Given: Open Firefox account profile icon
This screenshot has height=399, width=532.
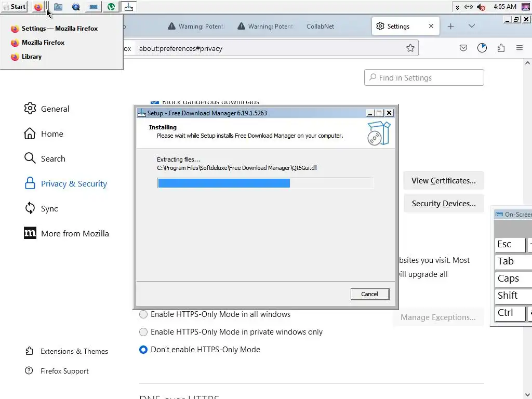Looking at the screenshot, I should (x=482, y=48).
